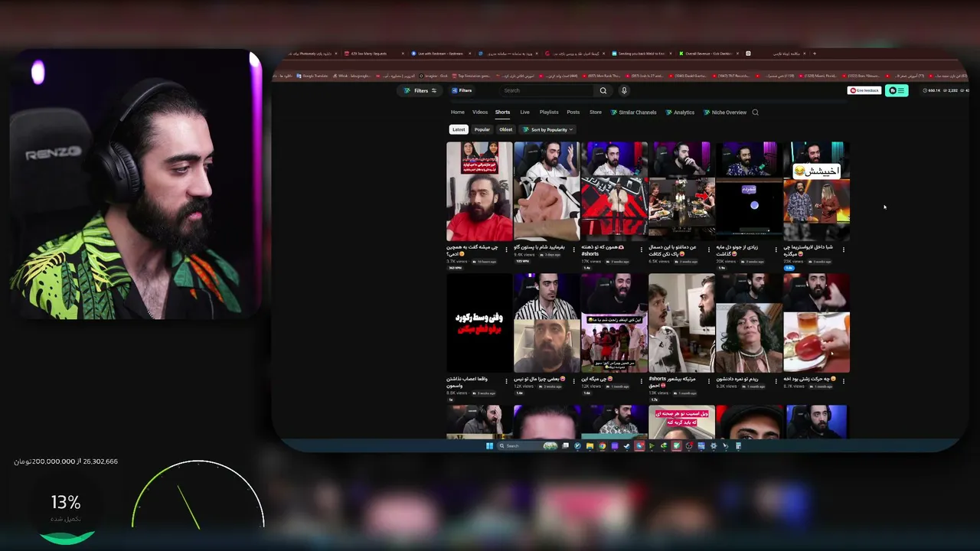Open options menu for the 6.3K views short
The width and height of the screenshot is (980, 551).
pos(776,381)
